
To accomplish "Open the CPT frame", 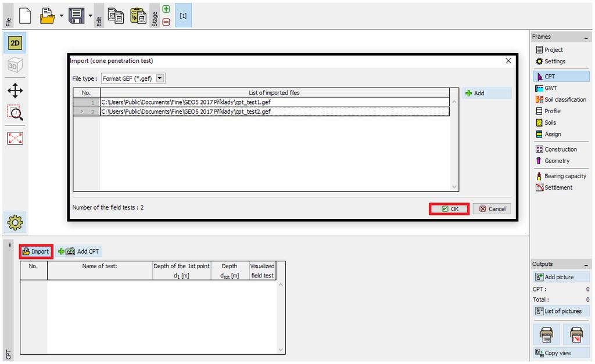I will tap(562, 77).
